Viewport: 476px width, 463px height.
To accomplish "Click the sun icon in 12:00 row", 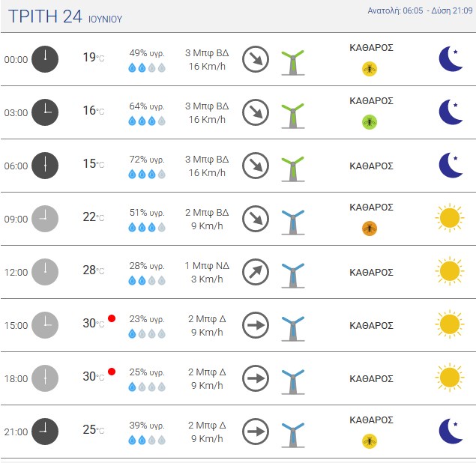I will point(450,271).
